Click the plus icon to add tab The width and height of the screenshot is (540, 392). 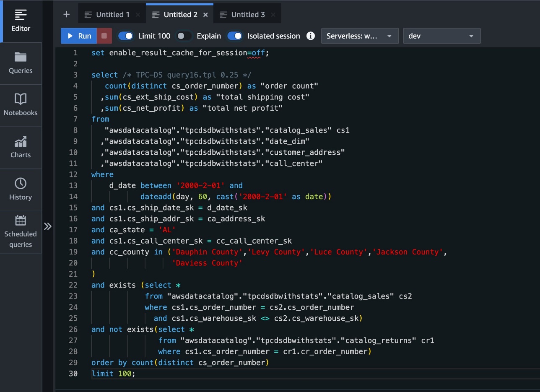pyautogui.click(x=66, y=14)
